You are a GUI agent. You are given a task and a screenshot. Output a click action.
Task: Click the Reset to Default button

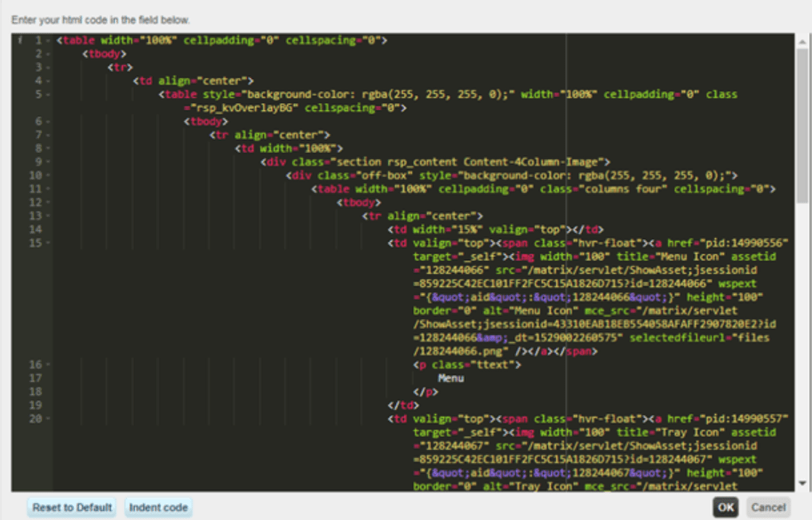(71, 507)
